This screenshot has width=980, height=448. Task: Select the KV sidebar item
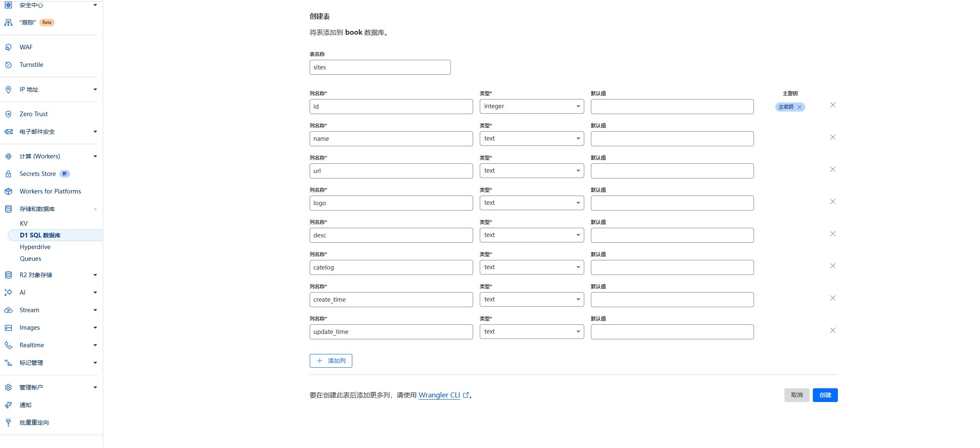tap(24, 224)
